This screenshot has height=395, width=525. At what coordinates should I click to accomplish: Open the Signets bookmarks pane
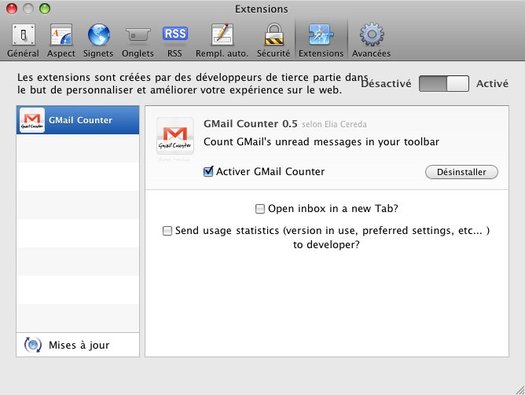(x=98, y=40)
